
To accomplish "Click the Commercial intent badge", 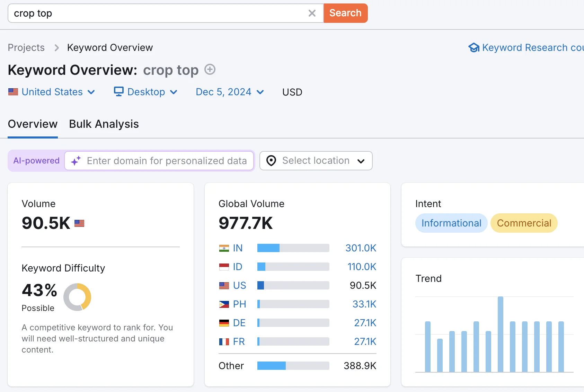I will [524, 223].
